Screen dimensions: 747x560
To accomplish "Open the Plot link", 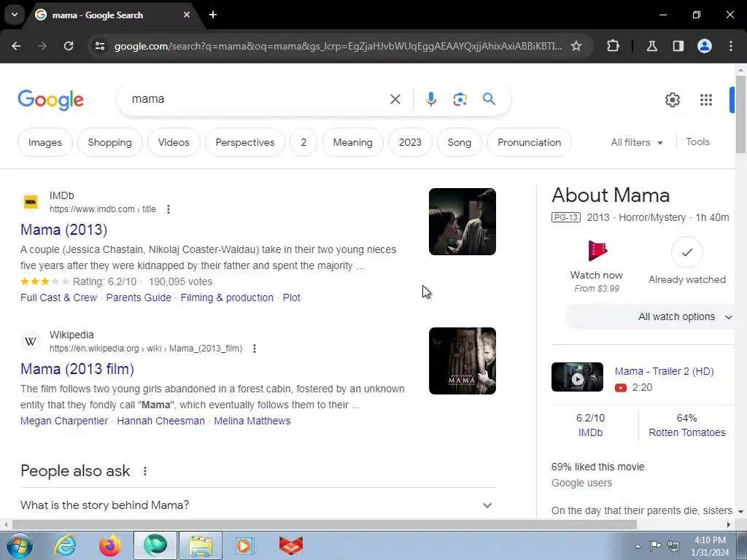I will (292, 297).
